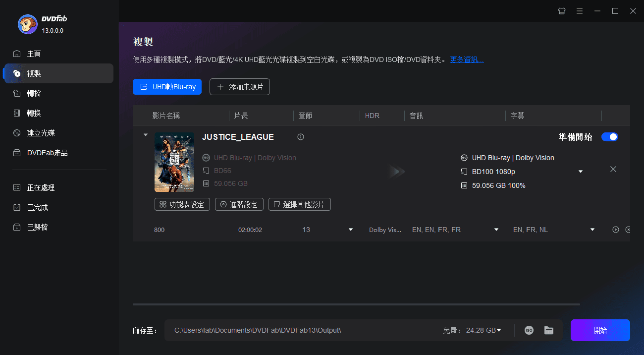This screenshot has height=355, width=644.
Task: Open the hamburger menu in title bar
Action: click(580, 11)
